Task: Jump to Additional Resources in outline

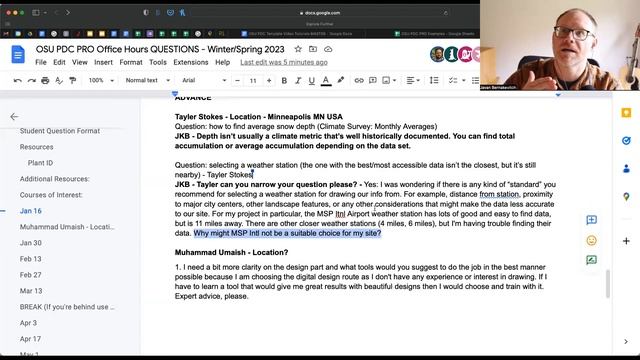Action: (55, 179)
